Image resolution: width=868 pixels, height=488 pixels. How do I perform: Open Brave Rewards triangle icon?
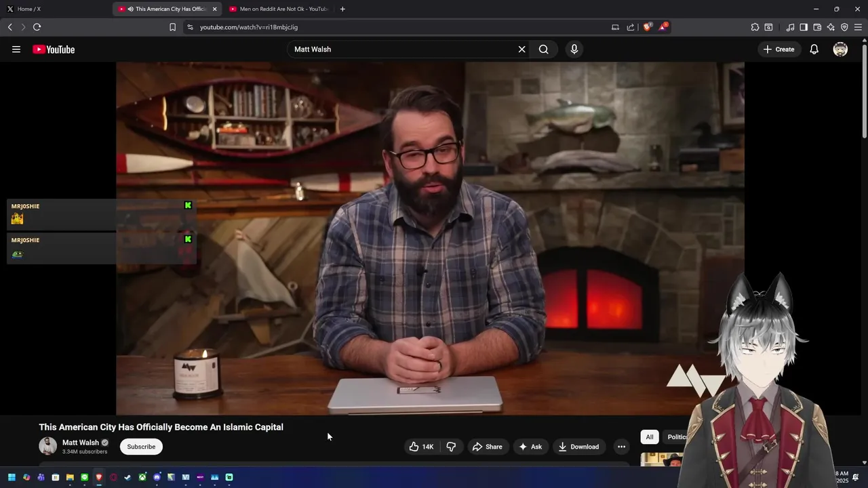(x=663, y=27)
